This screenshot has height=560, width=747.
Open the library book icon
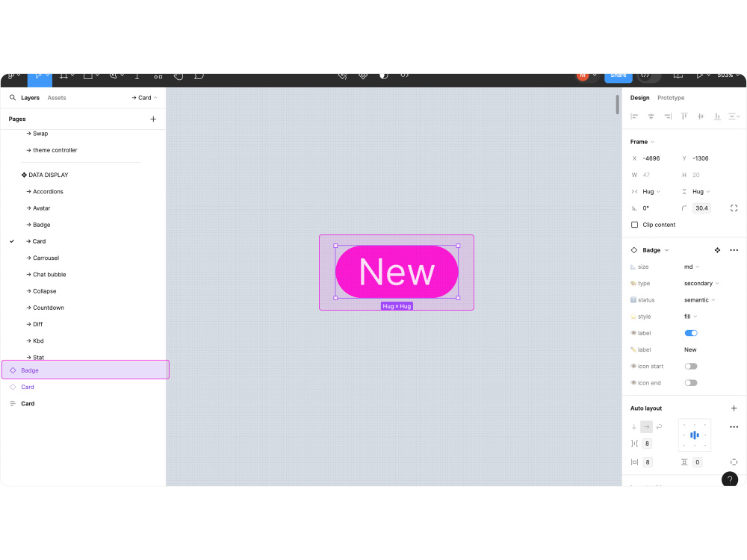coord(678,76)
